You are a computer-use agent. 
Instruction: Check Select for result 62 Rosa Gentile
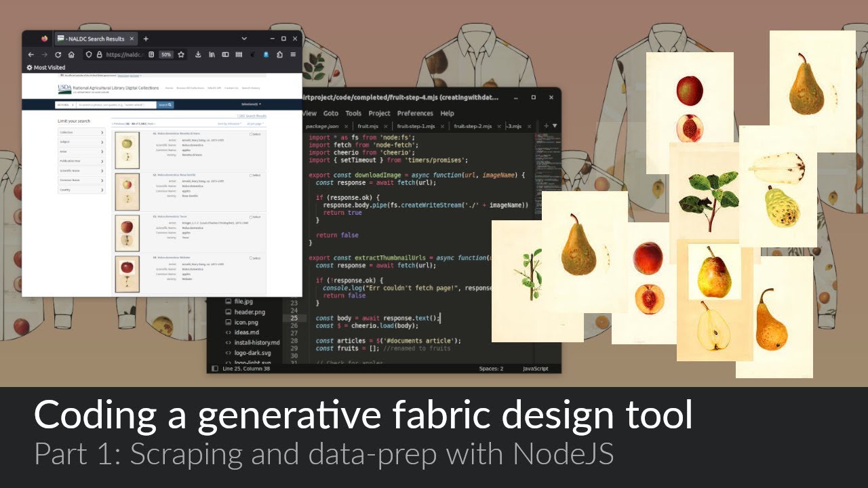pos(251,176)
